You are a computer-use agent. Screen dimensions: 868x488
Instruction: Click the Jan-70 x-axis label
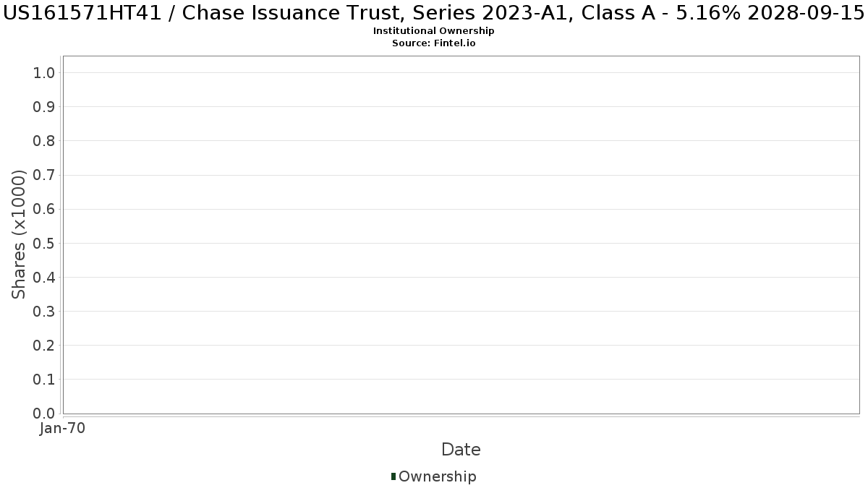pyautogui.click(x=63, y=429)
